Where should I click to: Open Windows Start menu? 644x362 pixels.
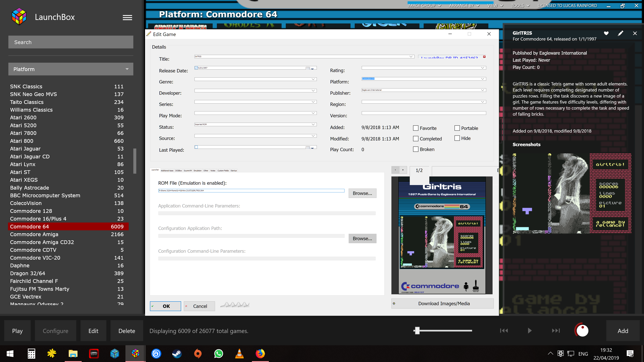(x=10, y=353)
